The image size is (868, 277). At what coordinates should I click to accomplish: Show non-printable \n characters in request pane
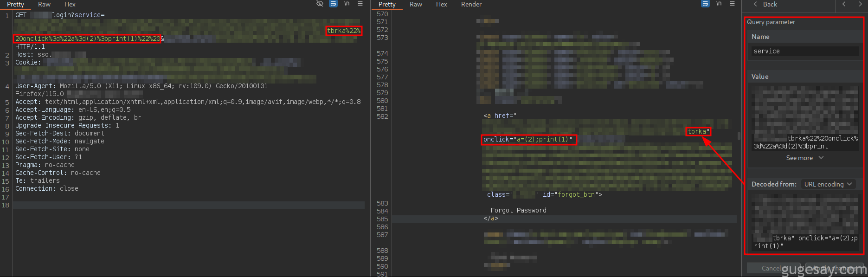coord(347,4)
